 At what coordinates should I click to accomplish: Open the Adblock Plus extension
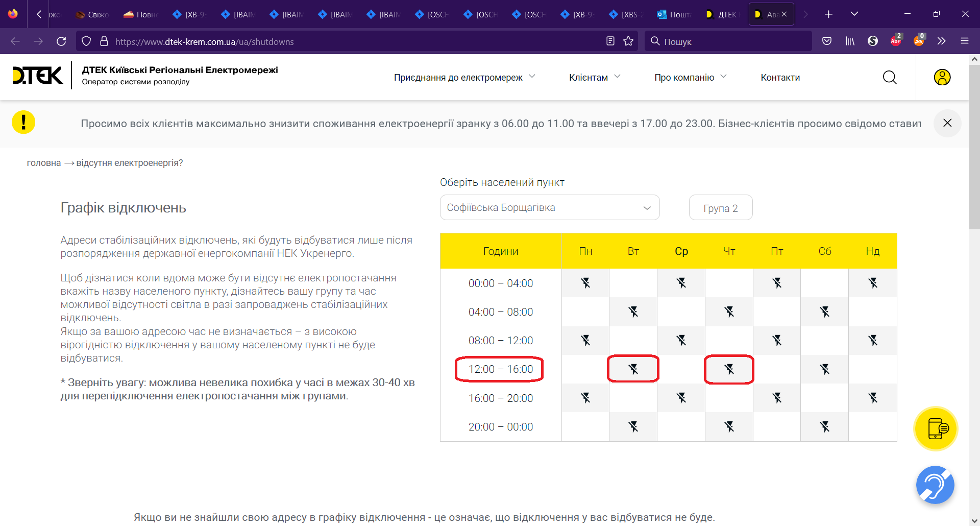coord(896,40)
